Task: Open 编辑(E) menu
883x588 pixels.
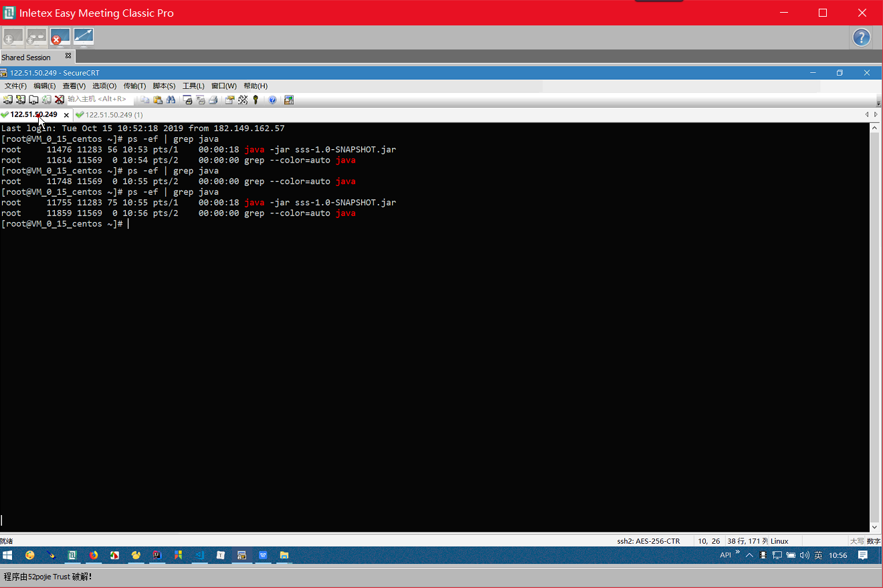Action: click(x=45, y=86)
